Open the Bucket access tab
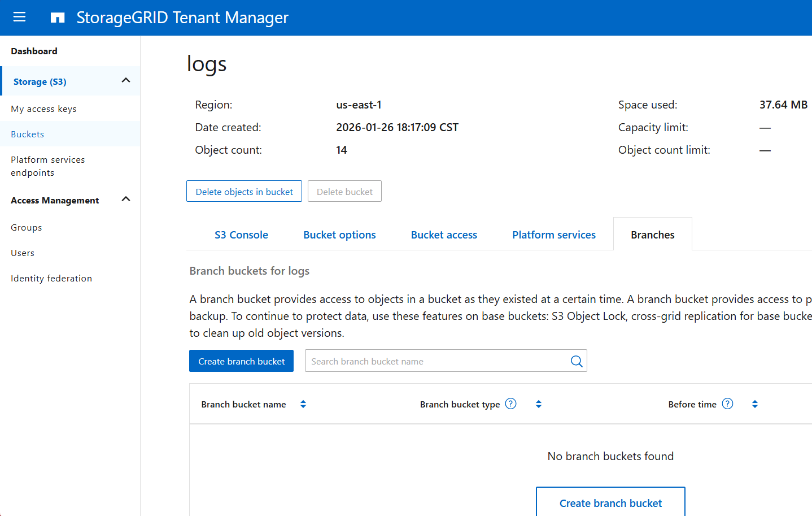812x516 pixels. tap(444, 235)
